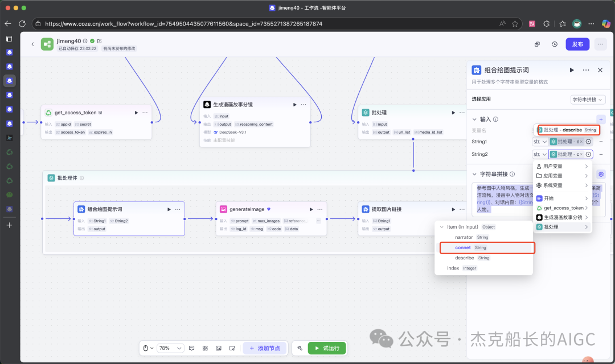615x364 pixels.
Task: Open more options on 组合绘图提示词 canvas node
Action: click(x=178, y=209)
